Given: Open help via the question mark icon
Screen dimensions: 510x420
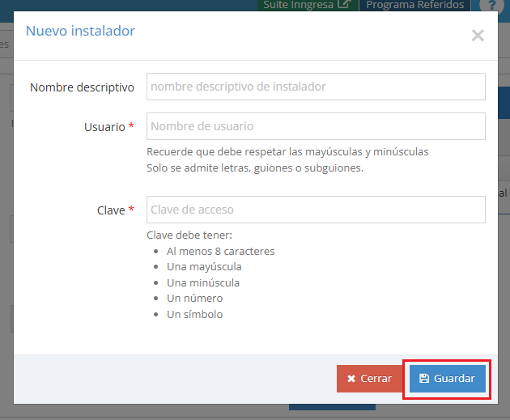Looking at the screenshot, I should point(491,5).
